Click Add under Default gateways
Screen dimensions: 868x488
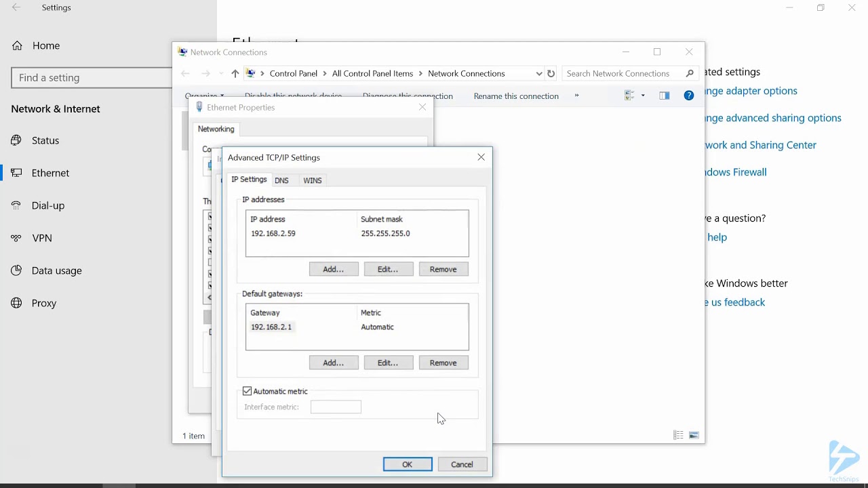(334, 363)
